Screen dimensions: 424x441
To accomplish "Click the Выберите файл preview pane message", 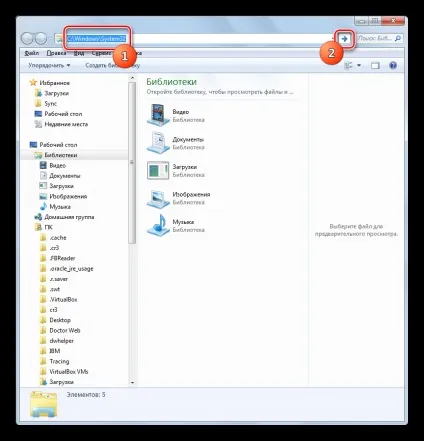I will pyautogui.click(x=356, y=230).
